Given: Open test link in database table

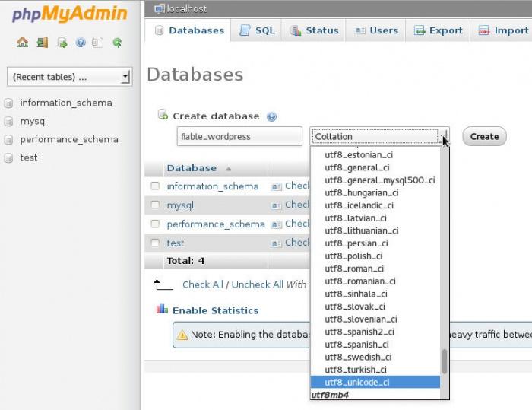Looking at the screenshot, I should pyautogui.click(x=176, y=243).
